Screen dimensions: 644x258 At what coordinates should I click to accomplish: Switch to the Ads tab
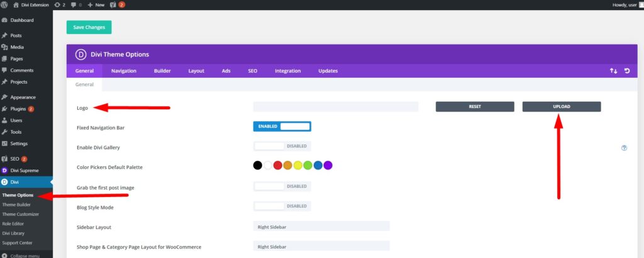[226, 71]
